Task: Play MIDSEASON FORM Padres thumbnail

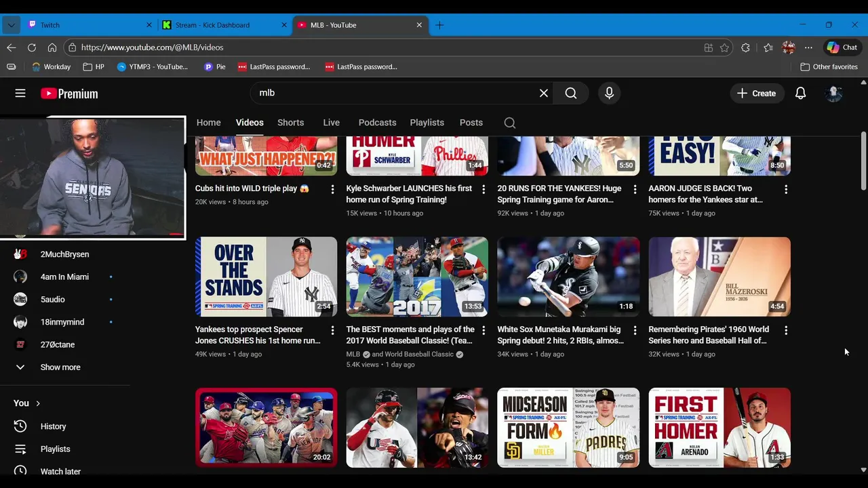Action: [x=568, y=428]
